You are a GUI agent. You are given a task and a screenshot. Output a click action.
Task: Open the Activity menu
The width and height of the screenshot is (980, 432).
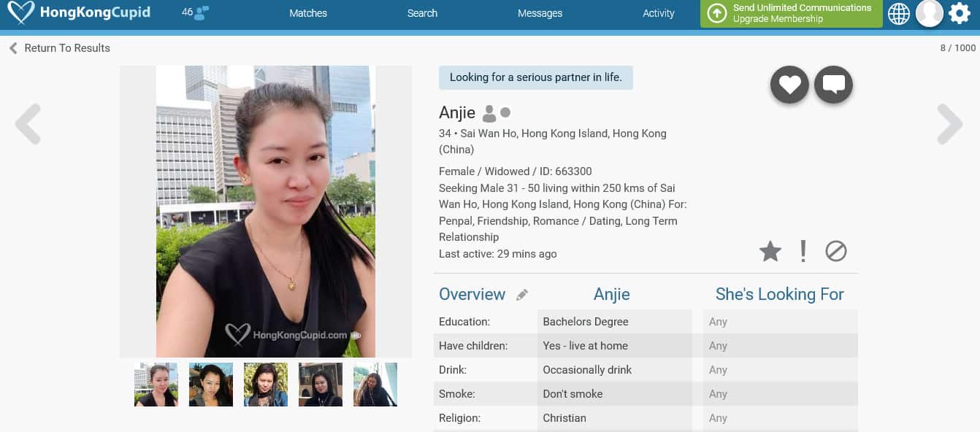659,13
